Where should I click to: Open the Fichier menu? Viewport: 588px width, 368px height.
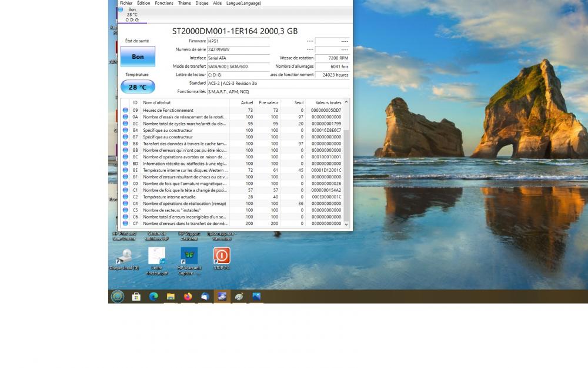[x=126, y=3]
